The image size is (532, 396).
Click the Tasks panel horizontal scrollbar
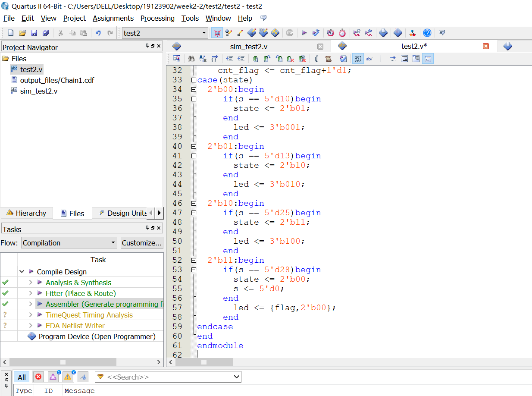[63, 362]
